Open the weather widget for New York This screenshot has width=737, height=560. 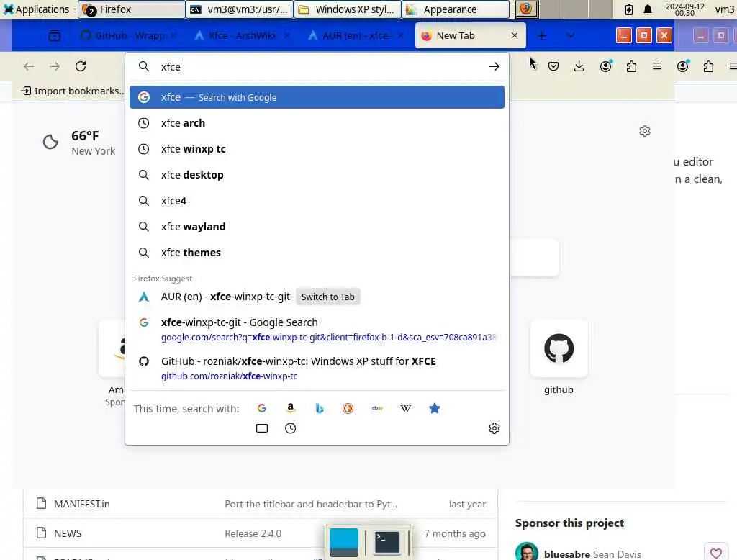78,143
